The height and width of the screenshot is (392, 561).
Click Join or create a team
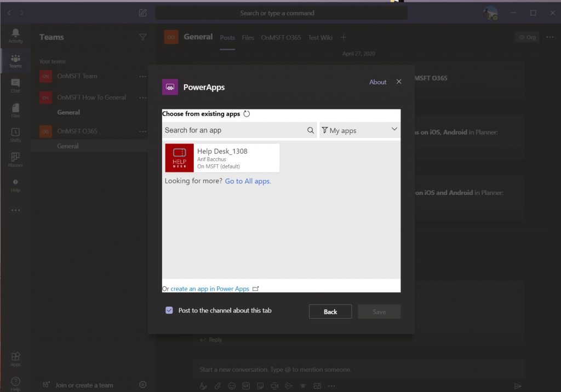click(84, 385)
